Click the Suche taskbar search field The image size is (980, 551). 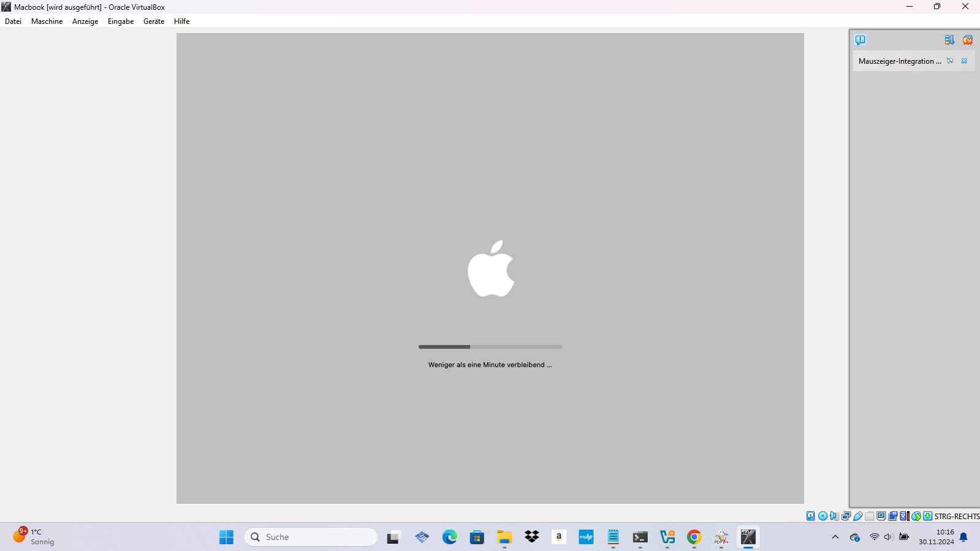pos(311,537)
